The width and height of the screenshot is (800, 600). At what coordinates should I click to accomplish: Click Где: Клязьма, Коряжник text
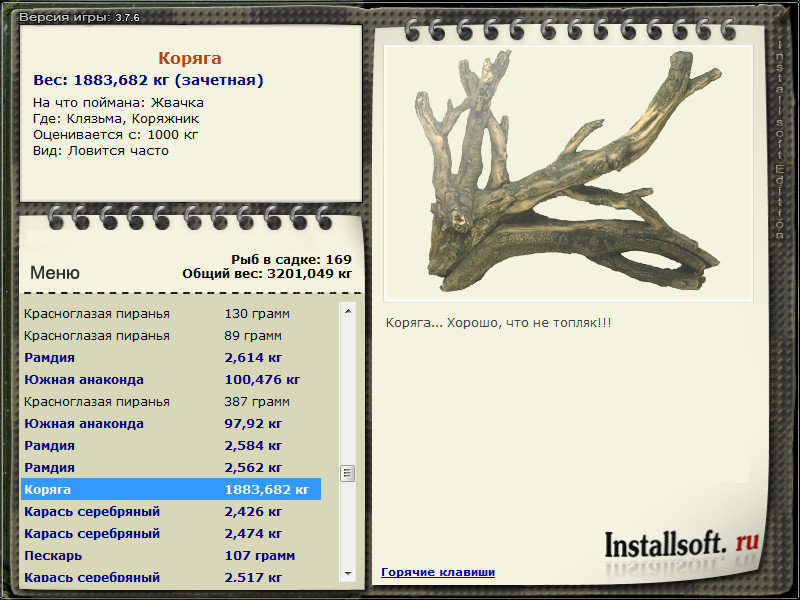click(x=116, y=119)
